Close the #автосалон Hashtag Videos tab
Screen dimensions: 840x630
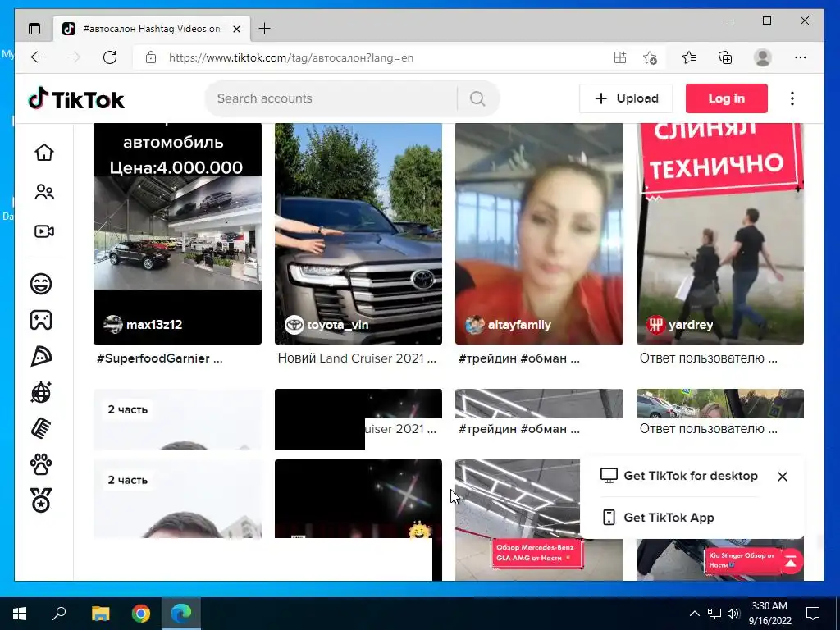(x=237, y=29)
